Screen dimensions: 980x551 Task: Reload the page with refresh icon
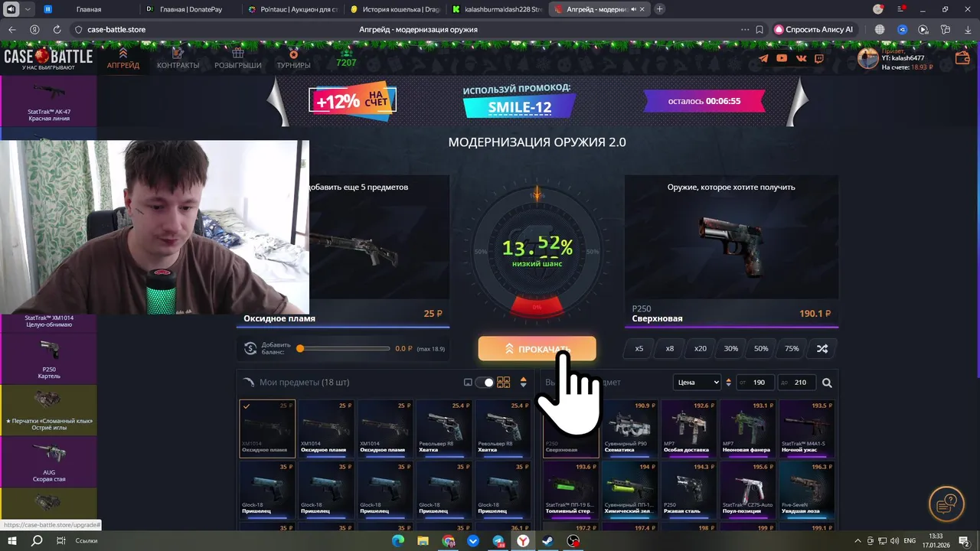pos(57,29)
